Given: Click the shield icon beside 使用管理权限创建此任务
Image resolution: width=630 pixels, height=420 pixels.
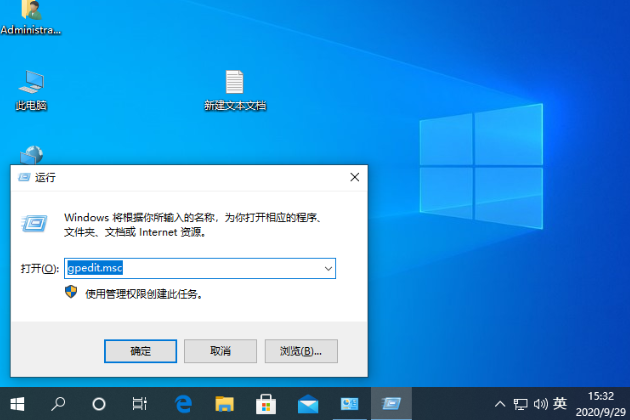Looking at the screenshot, I should click(71, 292).
